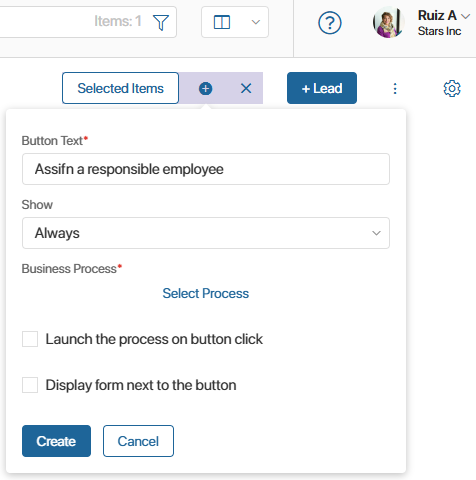Open the help question mark icon
The height and width of the screenshot is (480, 476).
330,23
